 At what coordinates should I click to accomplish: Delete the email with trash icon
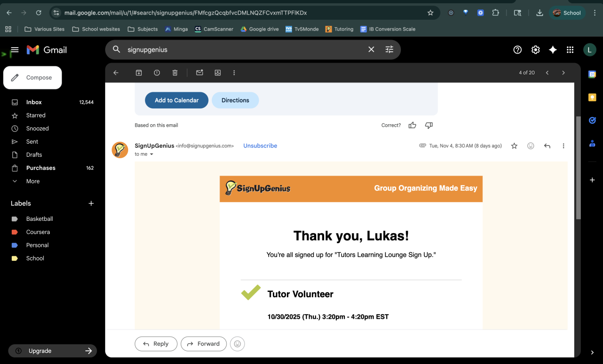(175, 73)
